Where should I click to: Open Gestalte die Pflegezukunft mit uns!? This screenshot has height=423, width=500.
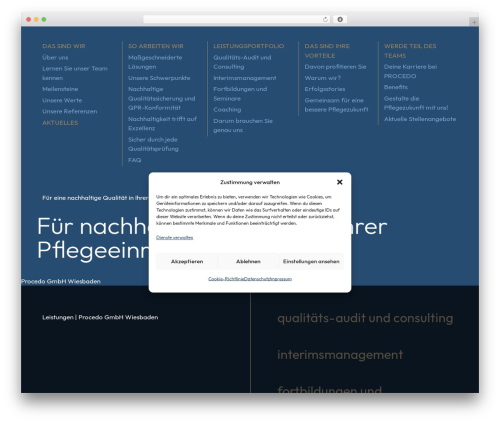416,103
